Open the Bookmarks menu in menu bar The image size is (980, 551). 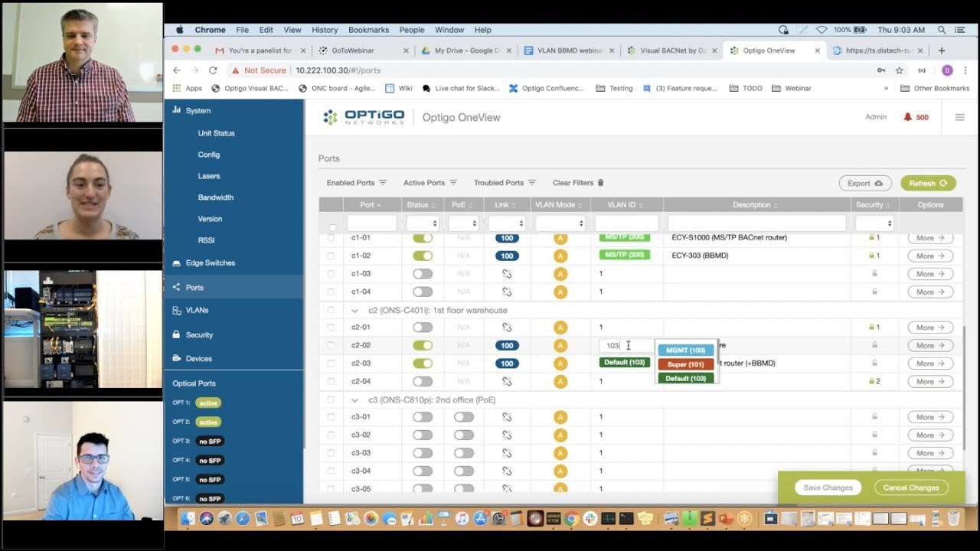[368, 30]
